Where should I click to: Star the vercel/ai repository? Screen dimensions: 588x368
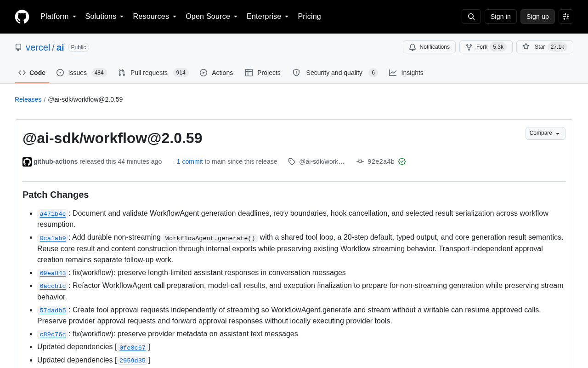point(545,47)
